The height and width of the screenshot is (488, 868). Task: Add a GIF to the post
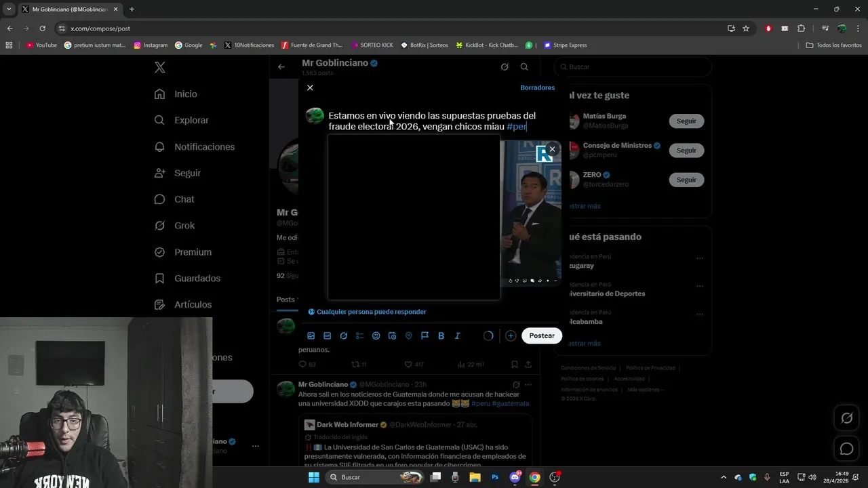click(x=327, y=335)
